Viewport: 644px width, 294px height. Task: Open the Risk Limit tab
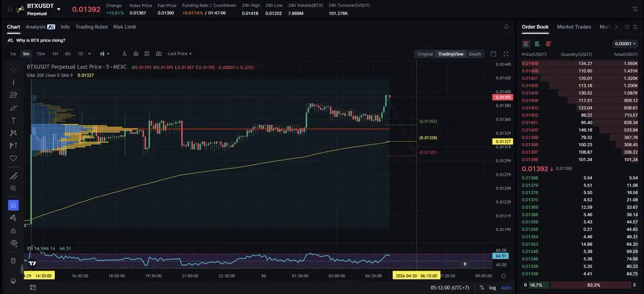(125, 27)
